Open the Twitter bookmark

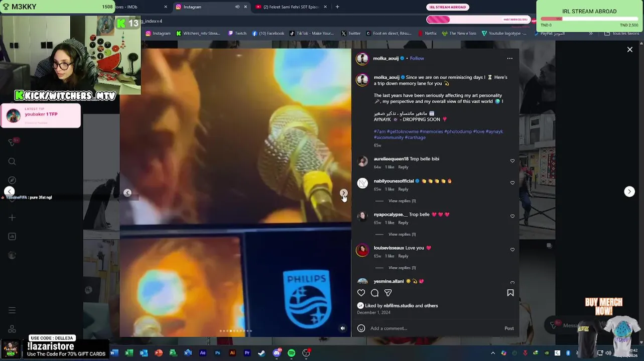coord(351,34)
